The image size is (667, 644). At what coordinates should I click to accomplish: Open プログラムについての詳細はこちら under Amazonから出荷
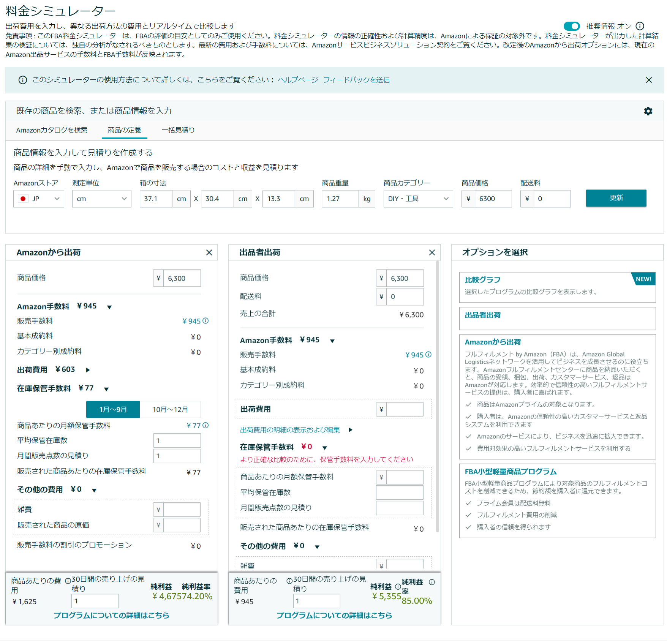[111, 615]
